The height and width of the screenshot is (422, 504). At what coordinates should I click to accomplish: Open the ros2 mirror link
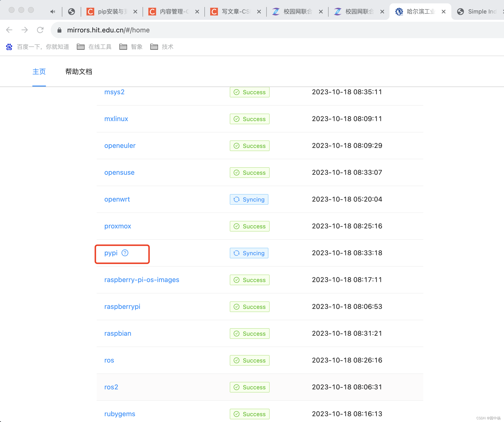111,387
